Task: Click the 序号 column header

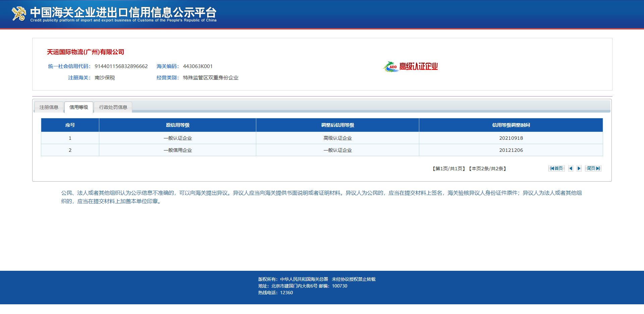Action: coord(70,125)
